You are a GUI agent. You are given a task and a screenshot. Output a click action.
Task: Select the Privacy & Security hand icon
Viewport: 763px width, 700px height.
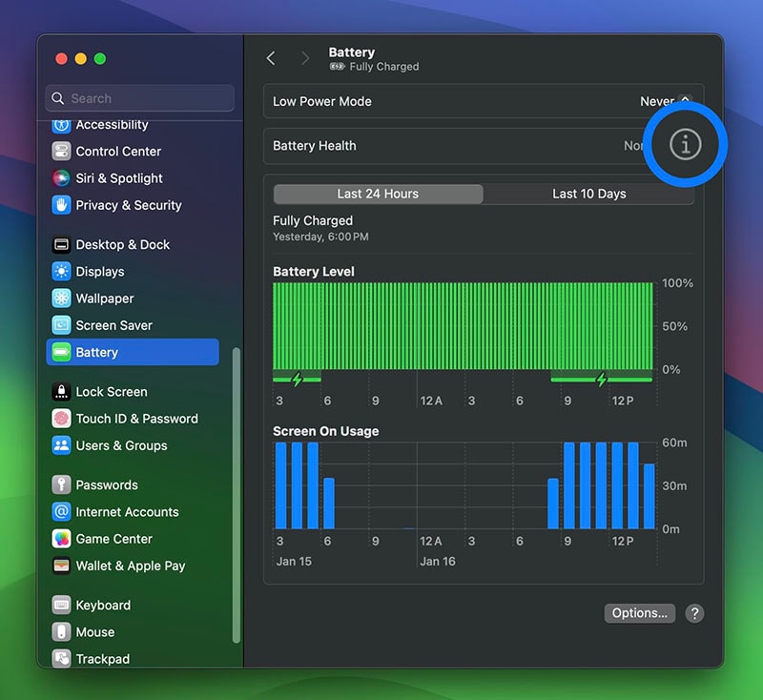coord(61,205)
